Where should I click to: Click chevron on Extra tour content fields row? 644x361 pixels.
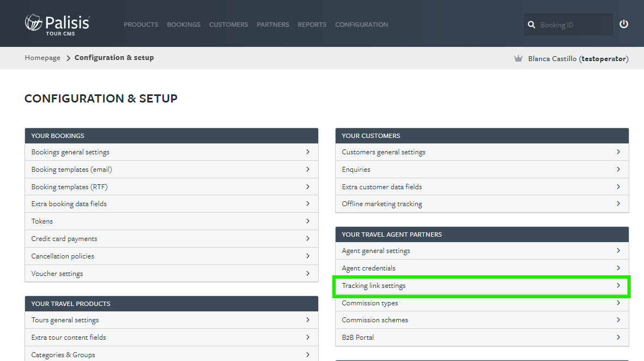tap(308, 337)
